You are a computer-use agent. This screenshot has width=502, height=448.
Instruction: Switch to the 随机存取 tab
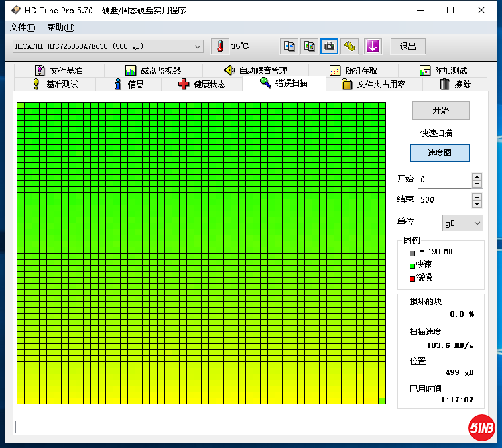click(353, 70)
